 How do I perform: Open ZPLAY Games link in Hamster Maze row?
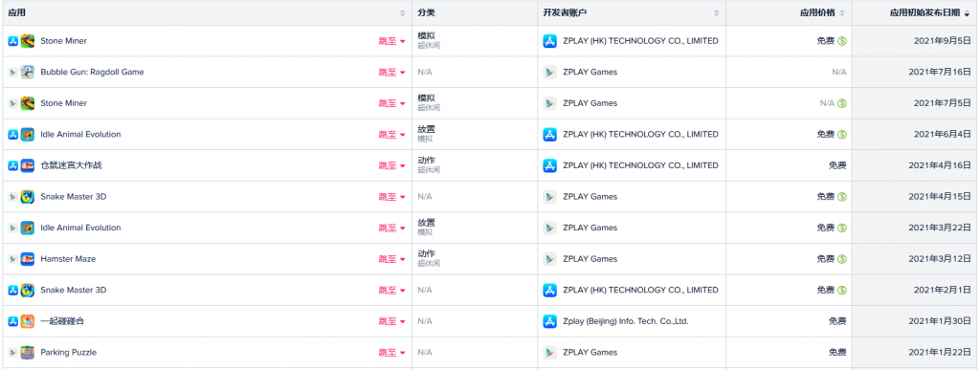click(x=590, y=259)
